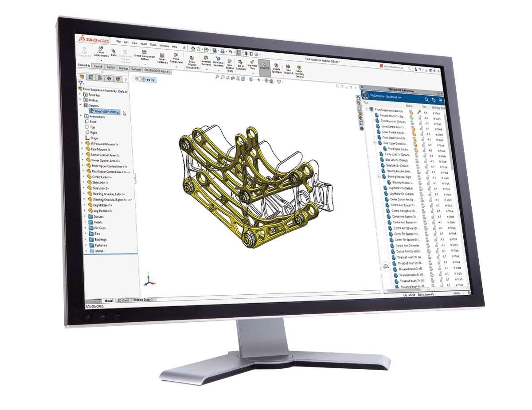Expand the Sensors folder in the tree
Image resolution: width=532 pixels, height=410 pixels.
pyautogui.click(x=82, y=105)
